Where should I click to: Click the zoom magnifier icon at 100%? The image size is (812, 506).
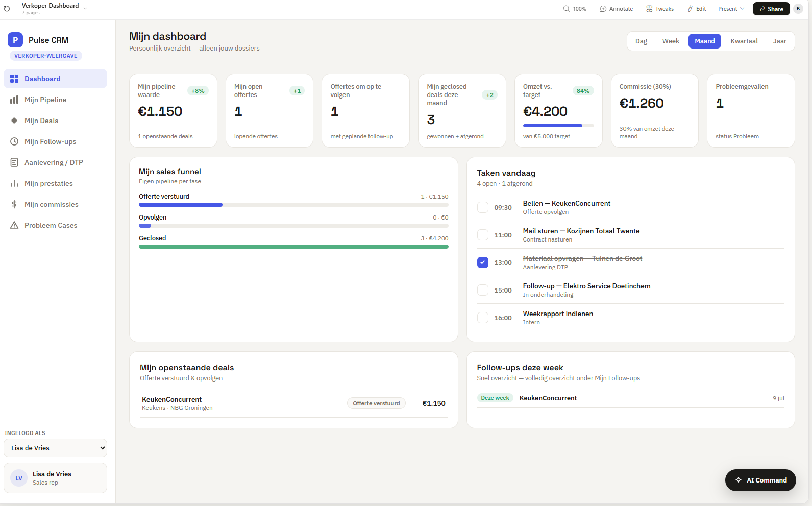[x=567, y=9]
